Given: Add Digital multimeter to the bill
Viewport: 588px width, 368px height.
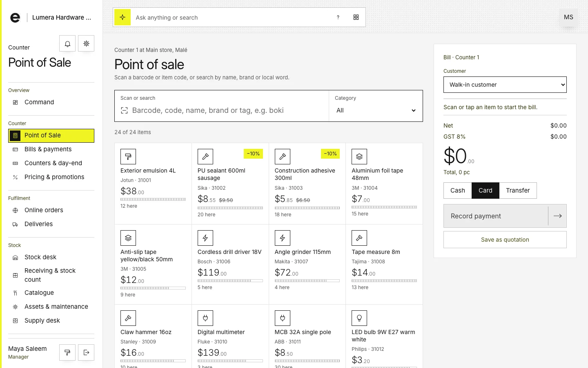Looking at the screenshot, I should pyautogui.click(x=230, y=336).
